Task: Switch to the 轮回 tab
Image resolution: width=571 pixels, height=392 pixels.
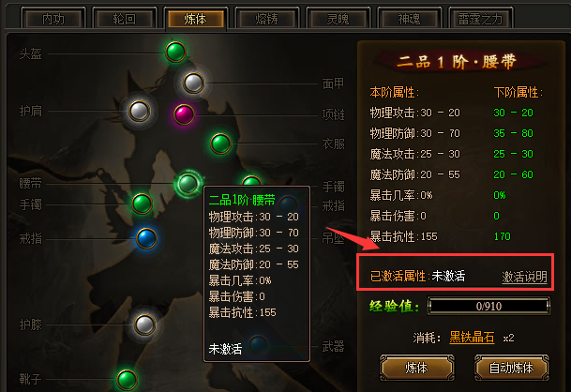Action: click(124, 19)
